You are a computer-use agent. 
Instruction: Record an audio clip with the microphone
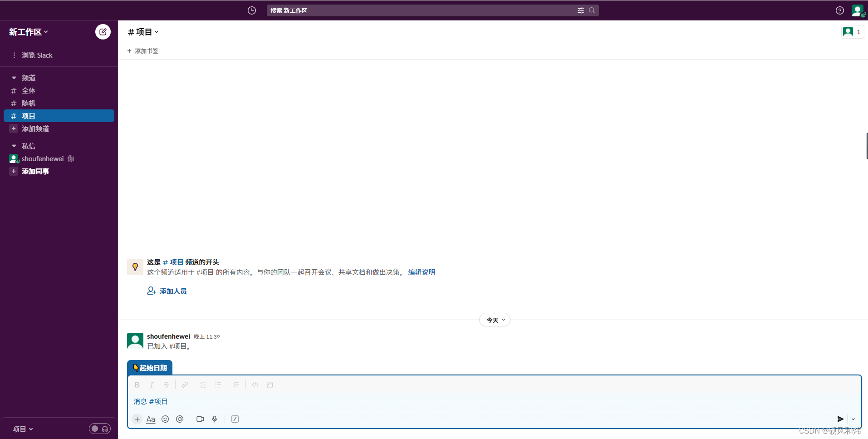pyautogui.click(x=215, y=419)
